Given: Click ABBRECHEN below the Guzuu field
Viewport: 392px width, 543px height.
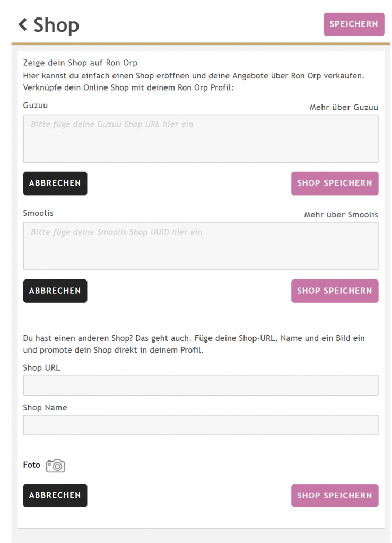Looking at the screenshot, I should click(x=55, y=183).
